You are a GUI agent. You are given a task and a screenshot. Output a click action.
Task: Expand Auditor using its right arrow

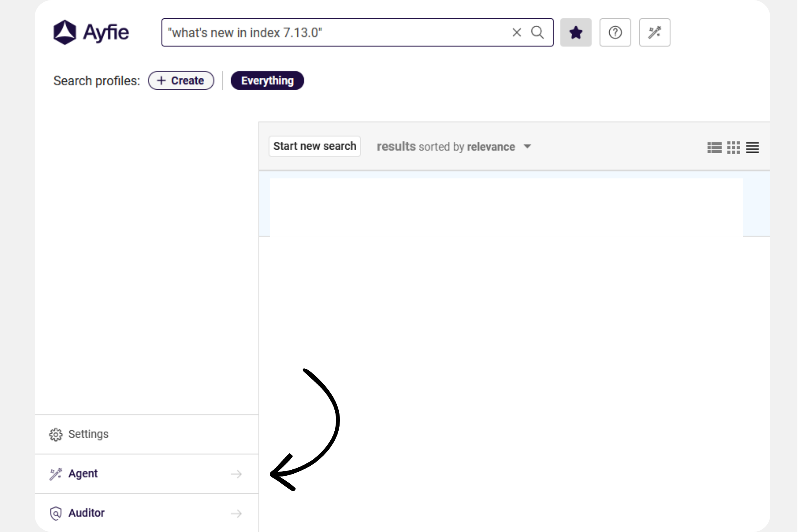(236, 513)
